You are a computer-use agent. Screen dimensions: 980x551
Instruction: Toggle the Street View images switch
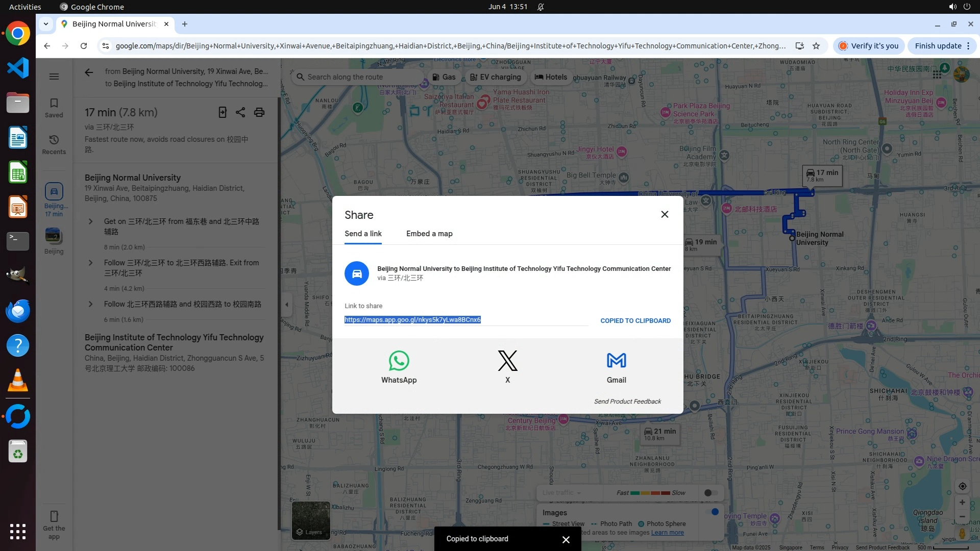pos(712,512)
